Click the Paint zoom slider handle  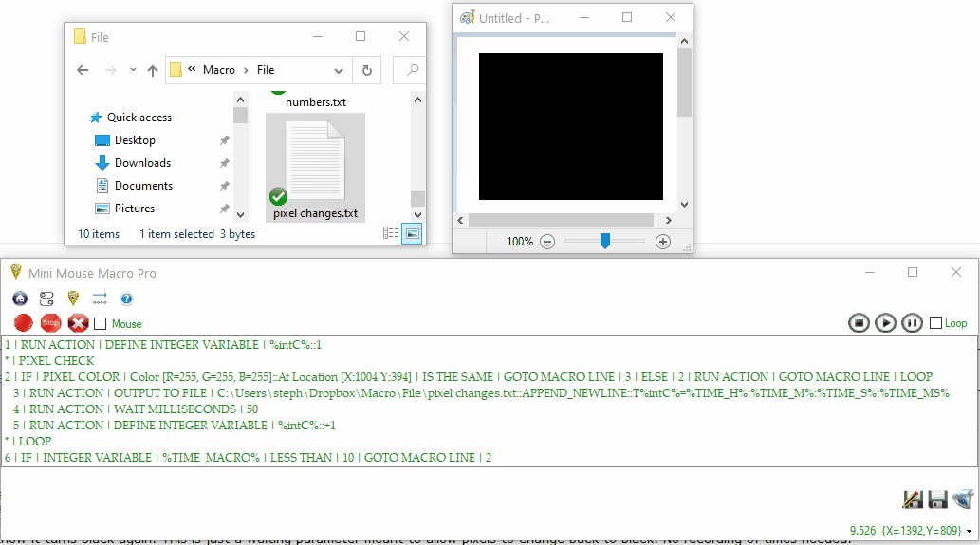point(604,242)
